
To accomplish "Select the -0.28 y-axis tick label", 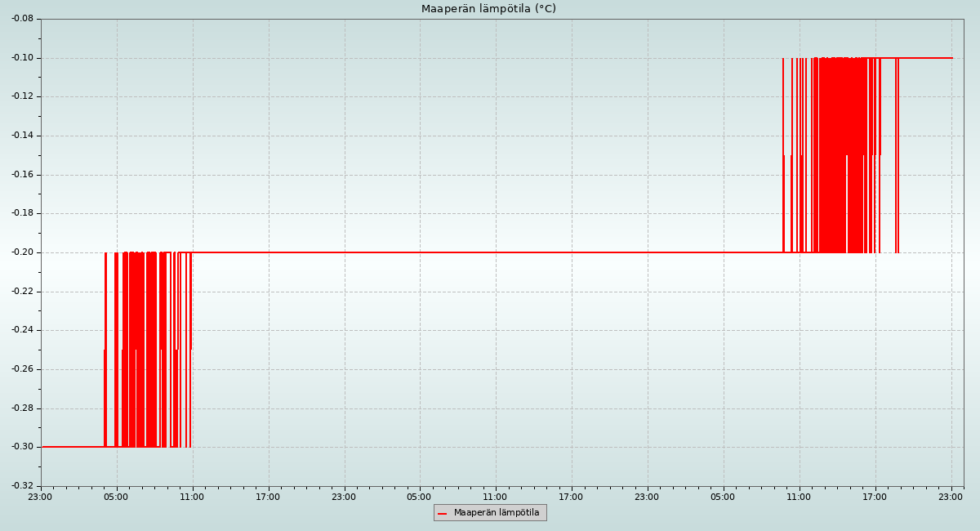I will click(x=22, y=408).
